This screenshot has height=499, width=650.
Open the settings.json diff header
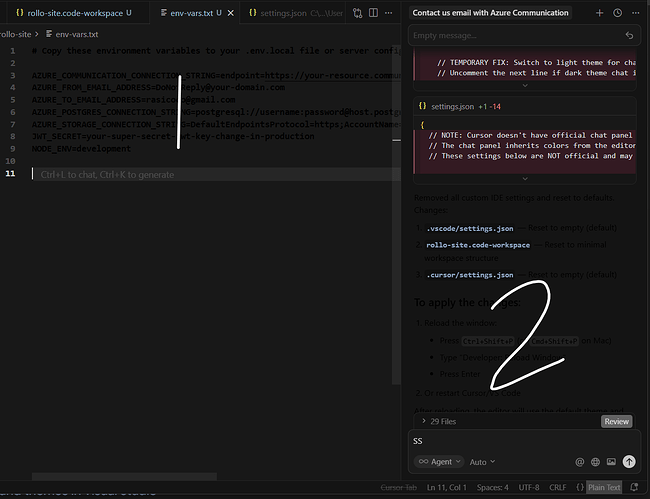[x=524, y=107]
